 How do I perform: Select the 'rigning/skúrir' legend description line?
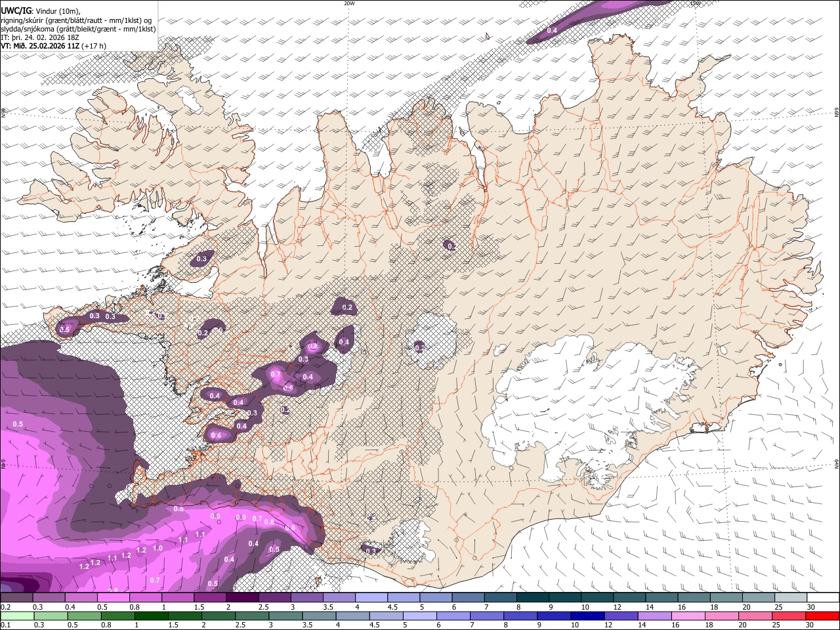click(76, 20)
